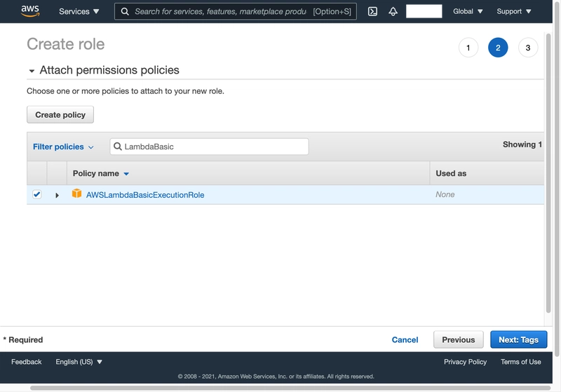The image size is (561, 392).
Task: Focus the AWS services search field
Action: (x=235, y=11)
